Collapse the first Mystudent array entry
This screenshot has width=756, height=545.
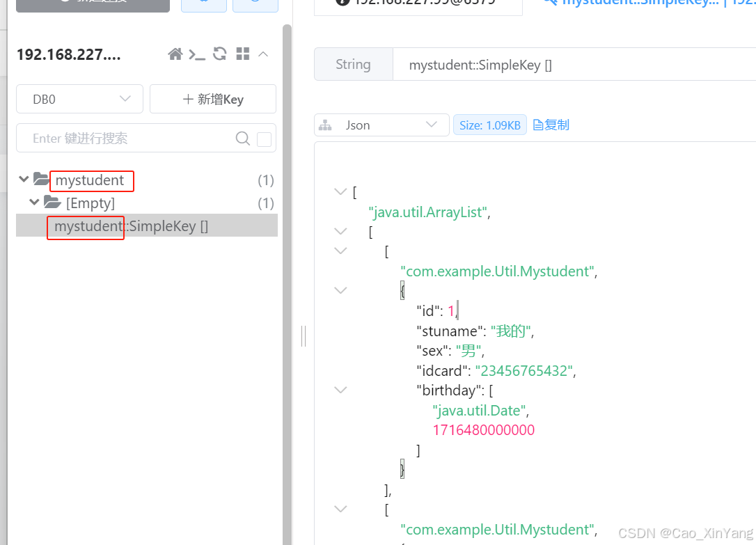click(340, 251)
